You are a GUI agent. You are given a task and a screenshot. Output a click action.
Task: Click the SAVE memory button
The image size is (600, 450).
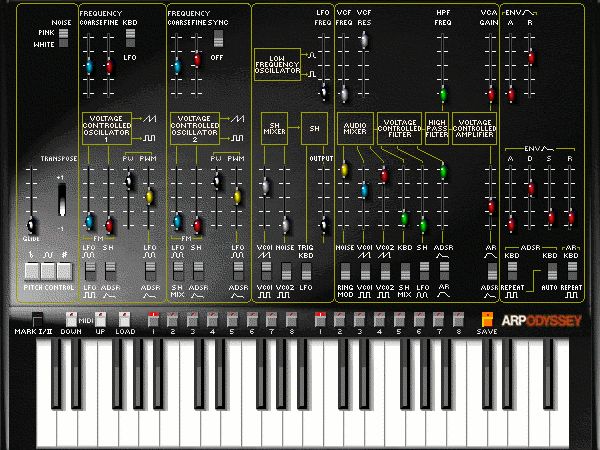click(488, 320)
